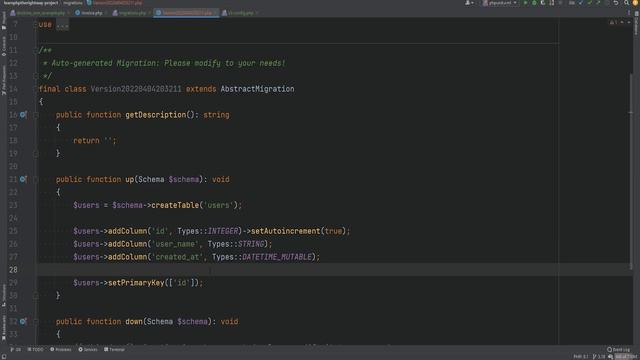The height and width of the screenshot is (360, 640).
Task: Open the TODO tool window
Action: [36, 349]
